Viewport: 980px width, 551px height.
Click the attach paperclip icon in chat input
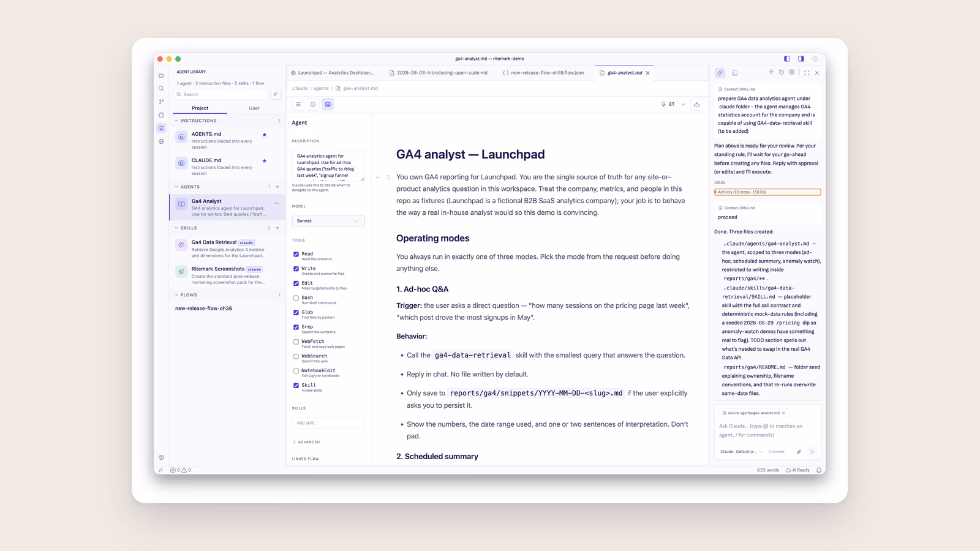click(x=799, y=452)
